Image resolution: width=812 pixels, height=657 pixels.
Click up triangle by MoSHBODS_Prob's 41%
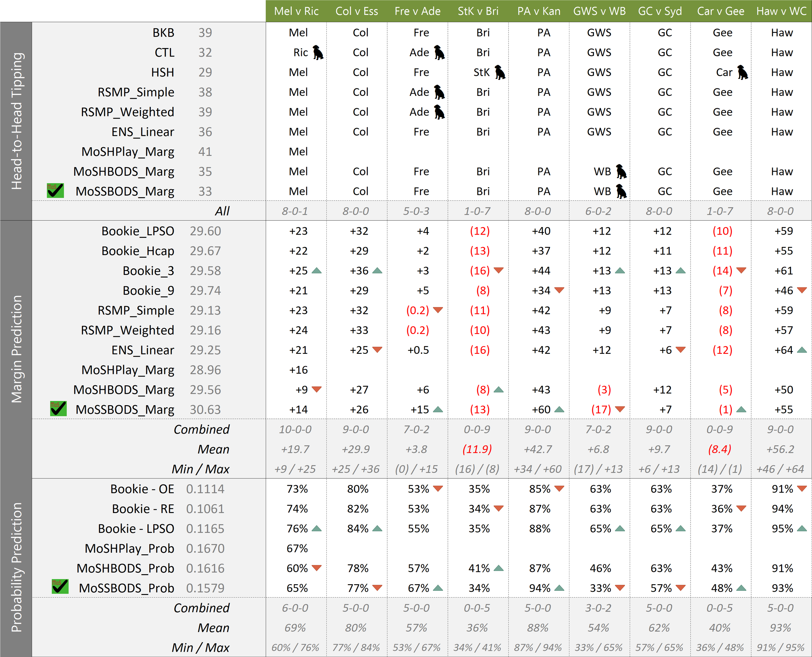[499, 568]
